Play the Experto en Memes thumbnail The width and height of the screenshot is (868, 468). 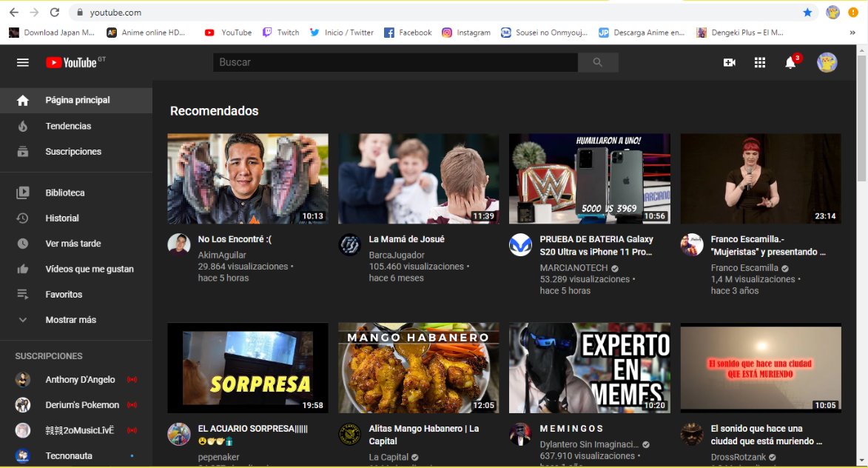coord(590,368)
